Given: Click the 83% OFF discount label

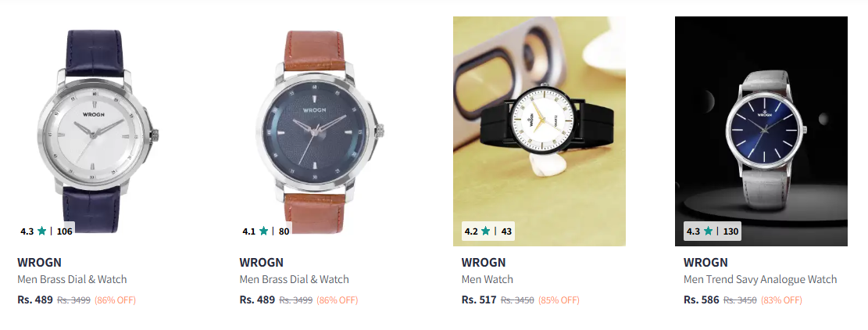Looking at the screenshot, I should (781, 300).
